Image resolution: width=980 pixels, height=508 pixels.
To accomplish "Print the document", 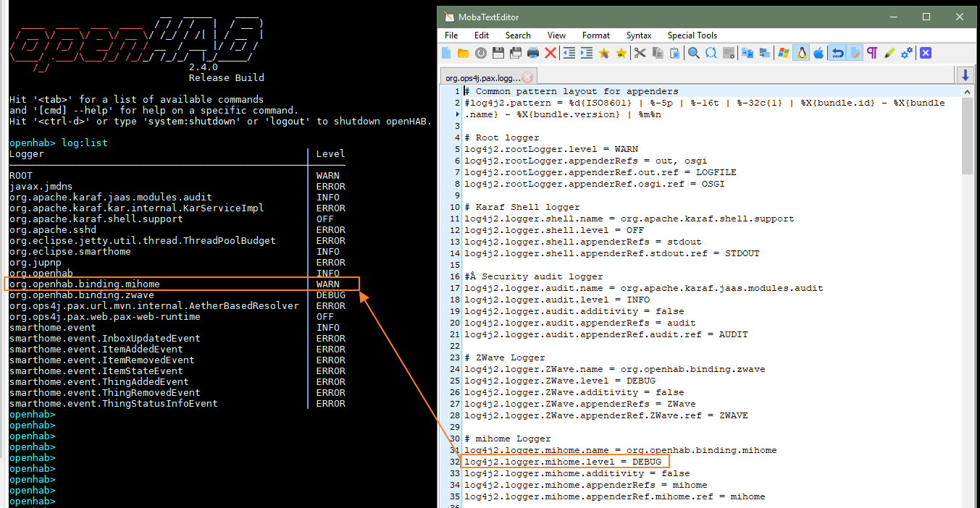I will point(534,52).
